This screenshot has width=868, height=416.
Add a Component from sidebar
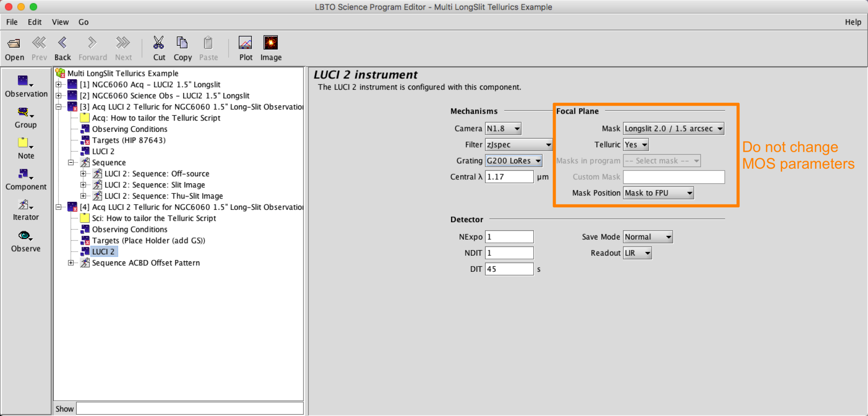(26, 179)
